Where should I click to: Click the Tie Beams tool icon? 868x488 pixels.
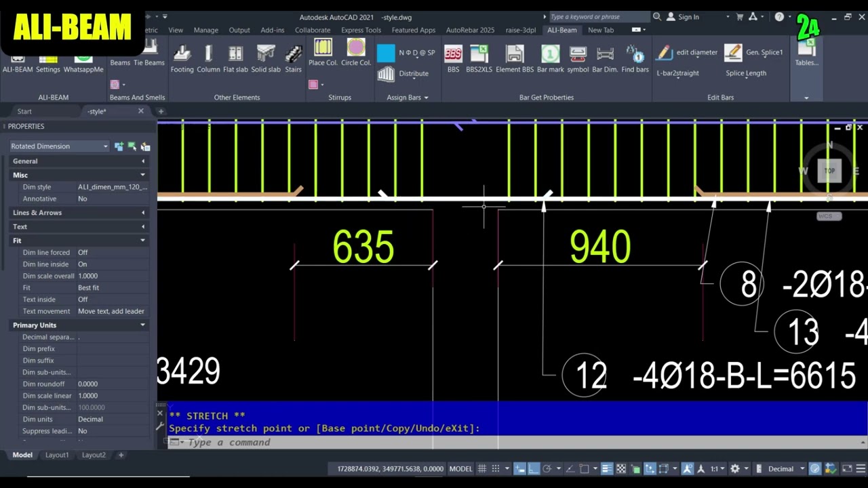149,51
